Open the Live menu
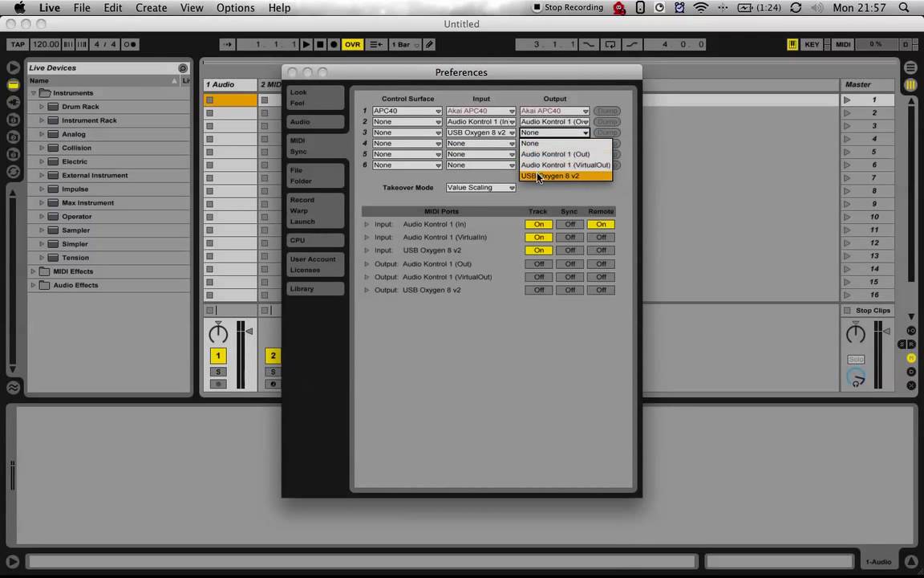The image size is (924, 578). tap(50, 8)
